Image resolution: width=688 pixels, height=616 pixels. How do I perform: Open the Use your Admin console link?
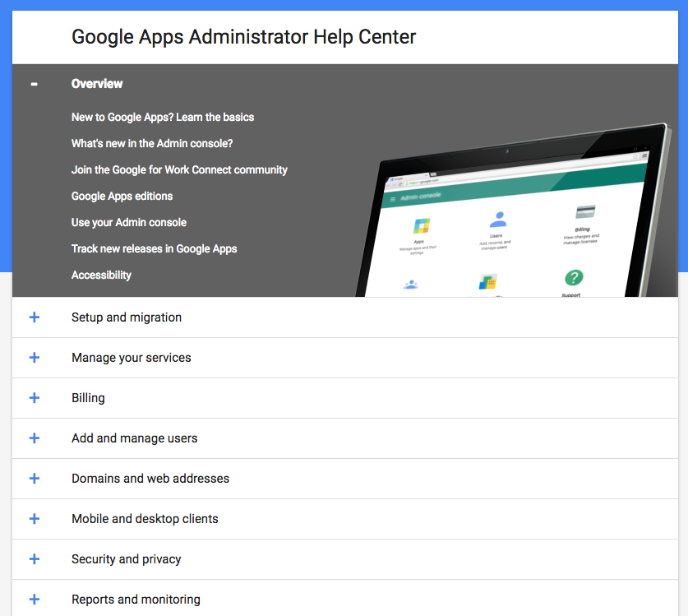click(x=129, y=223)
